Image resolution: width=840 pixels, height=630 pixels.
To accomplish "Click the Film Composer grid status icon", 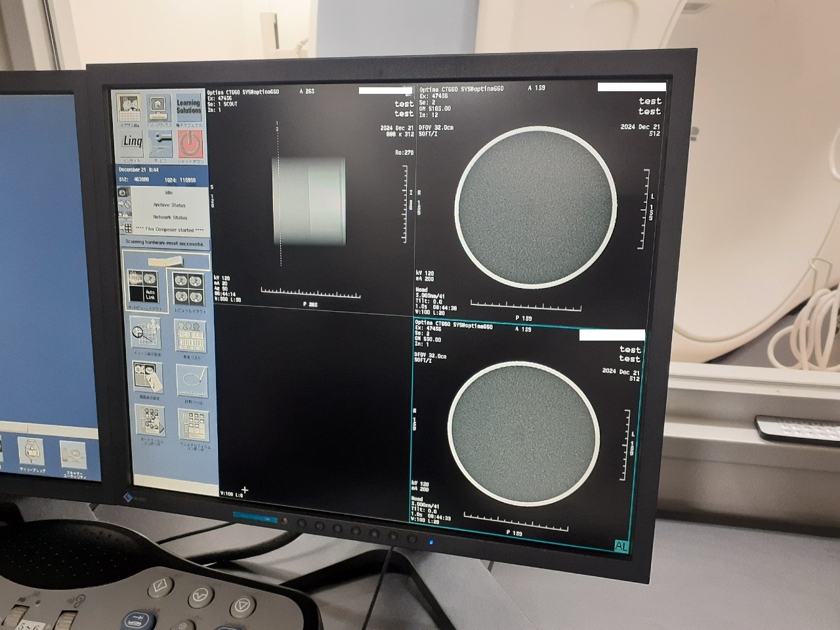I will tap(125, 229).
